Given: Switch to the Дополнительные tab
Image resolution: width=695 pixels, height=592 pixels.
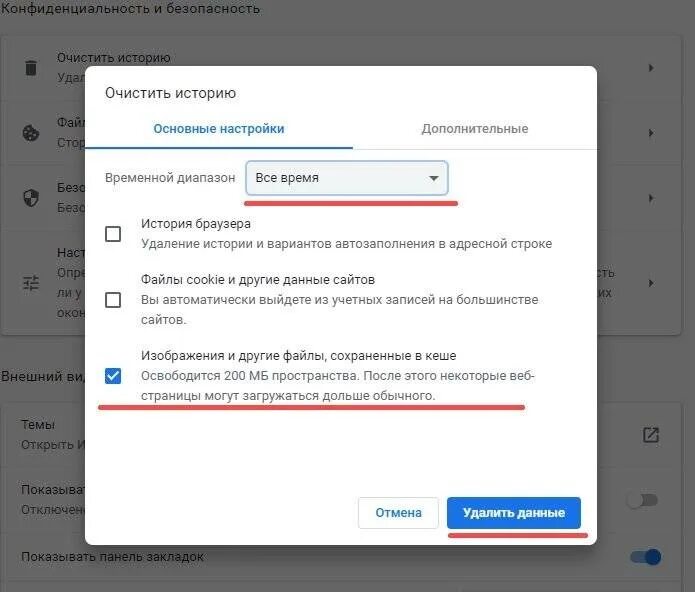Looking at the screenshot, I should [x=475, y=129].
